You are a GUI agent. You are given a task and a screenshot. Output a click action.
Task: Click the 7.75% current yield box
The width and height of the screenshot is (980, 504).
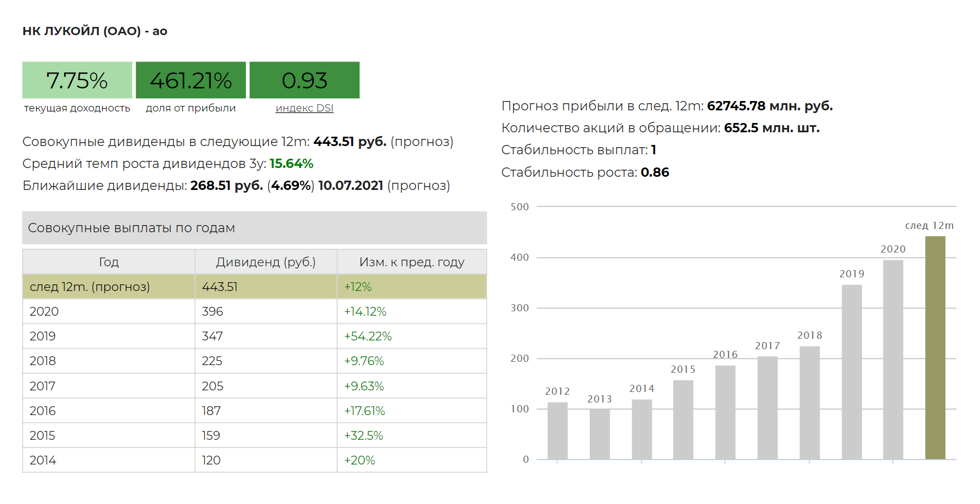click(77, 80)
